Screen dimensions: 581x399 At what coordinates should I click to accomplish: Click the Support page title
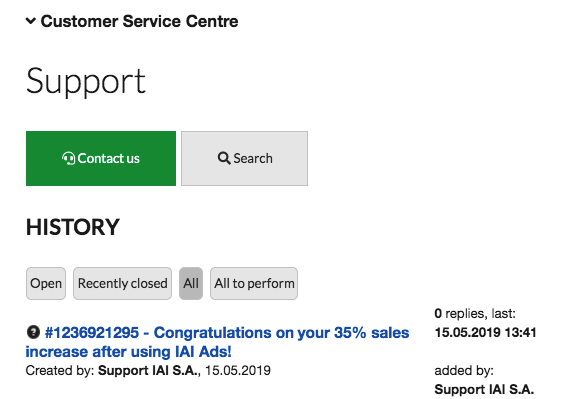click(x=86, y=82)
